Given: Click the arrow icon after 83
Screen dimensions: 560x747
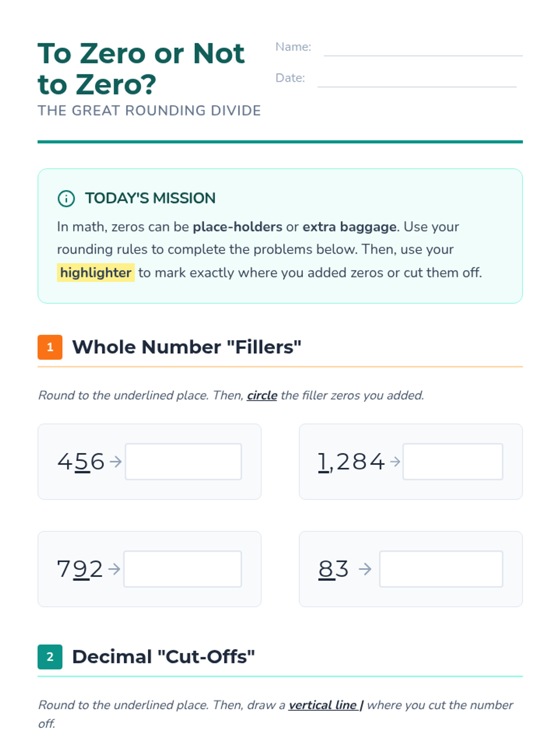Looking at the screenshot, I should (x=365, y=569).
